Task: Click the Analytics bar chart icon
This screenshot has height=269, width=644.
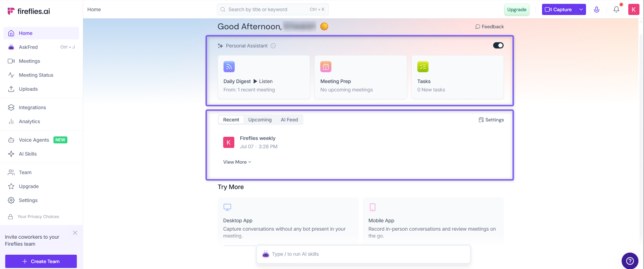Action: (x=11, y=121)
